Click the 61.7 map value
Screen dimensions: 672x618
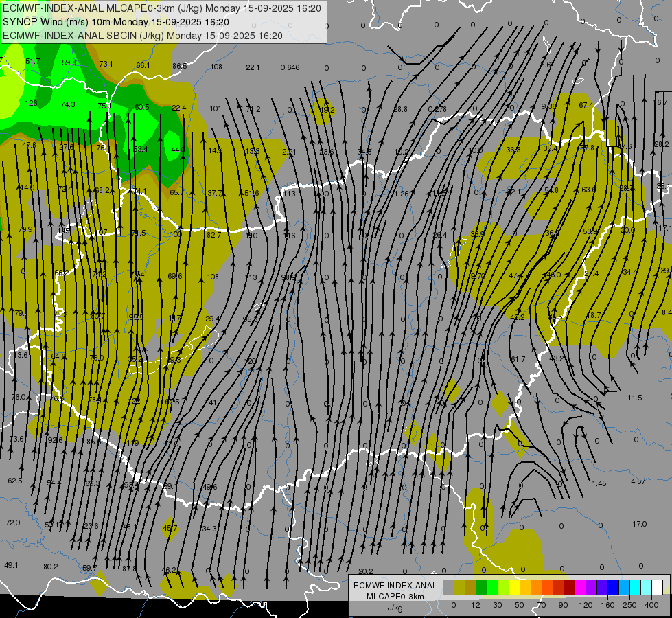coord(518,359)
